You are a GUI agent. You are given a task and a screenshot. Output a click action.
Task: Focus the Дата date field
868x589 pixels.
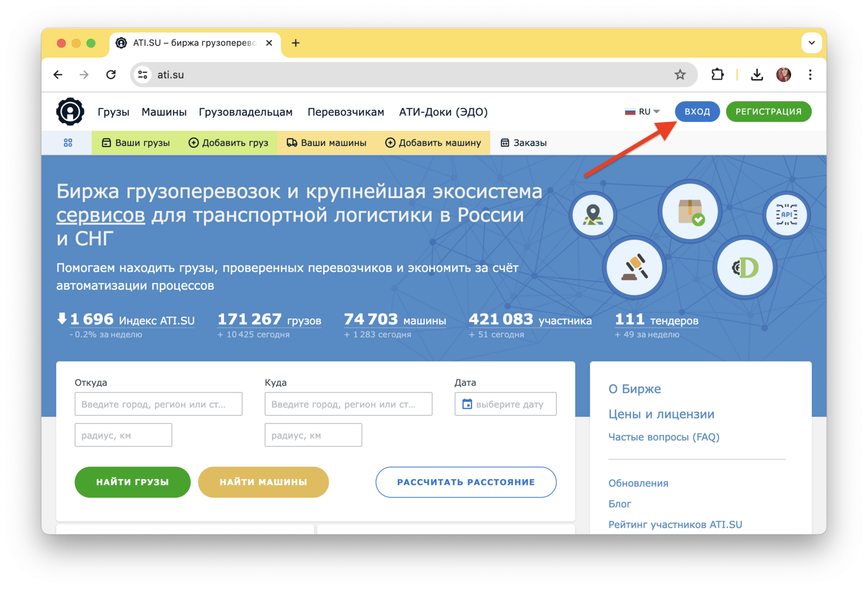(x=505, y=404)
